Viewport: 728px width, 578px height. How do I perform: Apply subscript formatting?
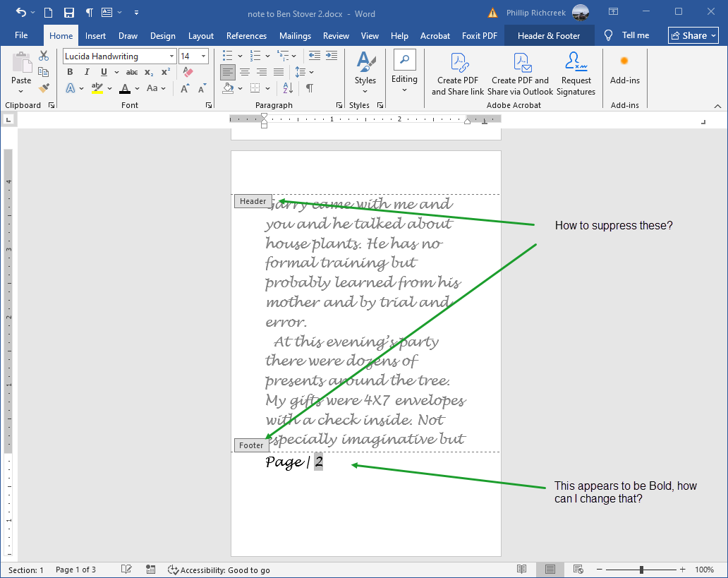pos(147,71)
